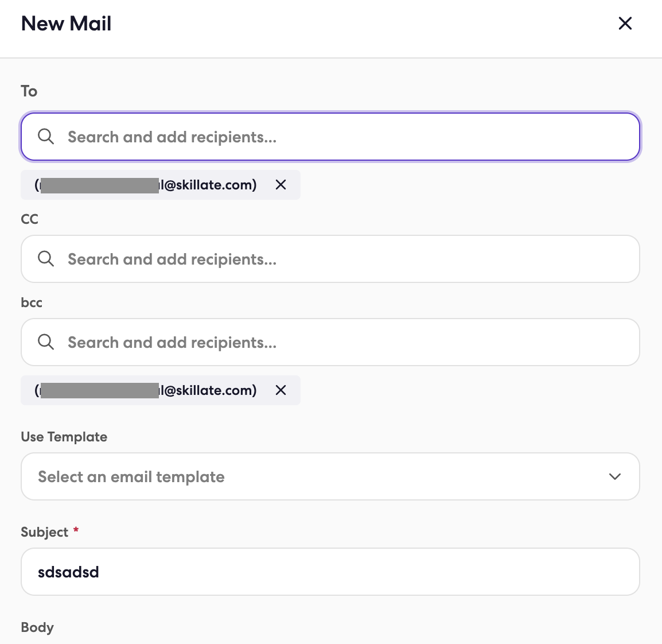Expand the Use Template chevron arrow
This screenshot has width=662, height=644.
click(615, 476)
